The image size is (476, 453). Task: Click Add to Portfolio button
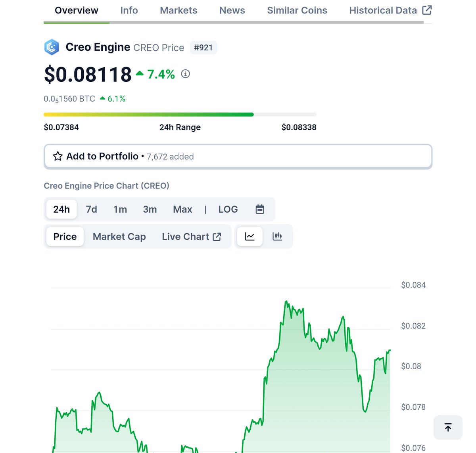pyautogui.click(x=238, y=156)
